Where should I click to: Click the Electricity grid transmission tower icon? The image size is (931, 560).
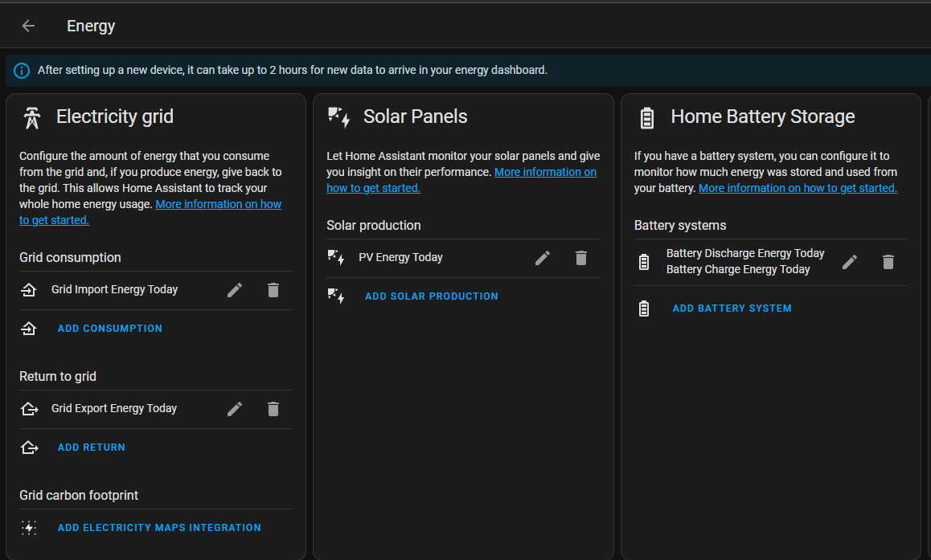tap(31, 116)
